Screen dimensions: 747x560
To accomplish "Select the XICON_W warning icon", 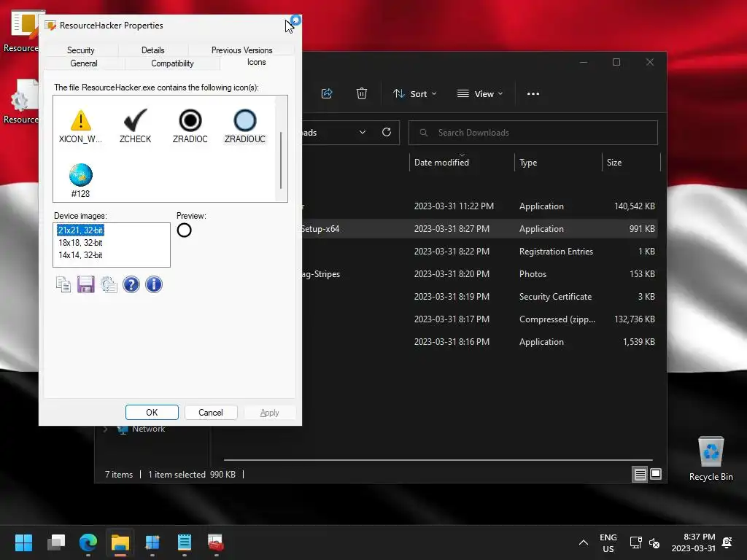I will coord(80,126).
